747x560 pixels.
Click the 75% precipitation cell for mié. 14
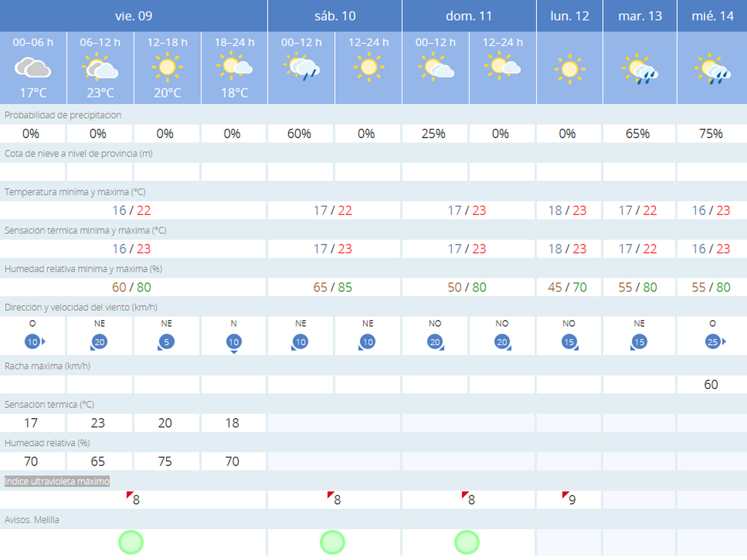pyautogui.click(x=711, y=133)
